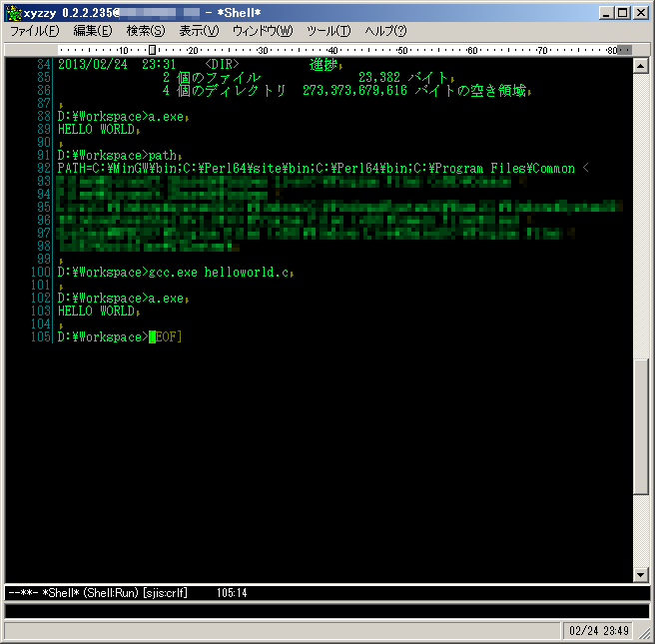Screen dimensions: 655x644
Task: Click the encoding indicator [sjis:crlf]
Action: [x=165, y=593]
